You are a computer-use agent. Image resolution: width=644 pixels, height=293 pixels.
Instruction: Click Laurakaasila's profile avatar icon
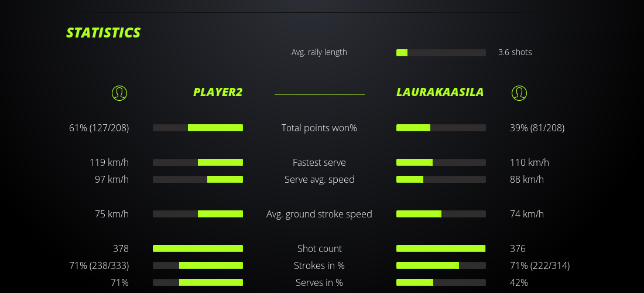click(x=519, y=93)
